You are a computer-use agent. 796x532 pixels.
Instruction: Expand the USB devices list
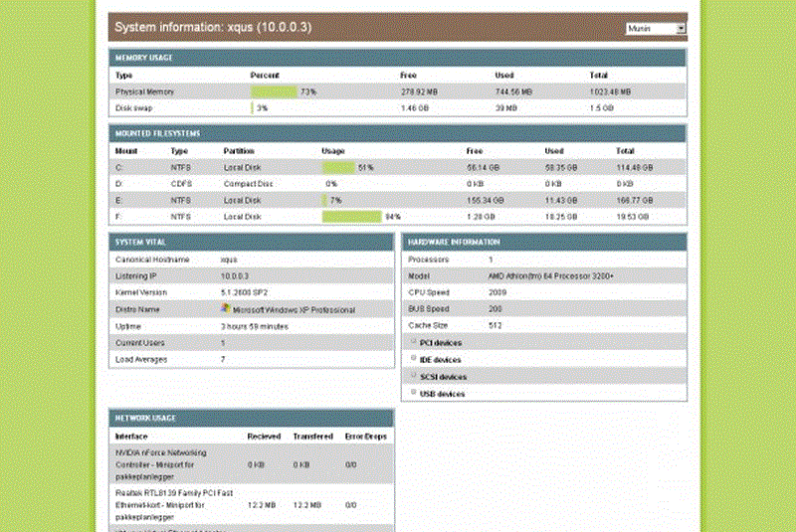click(x=414, y=394)
